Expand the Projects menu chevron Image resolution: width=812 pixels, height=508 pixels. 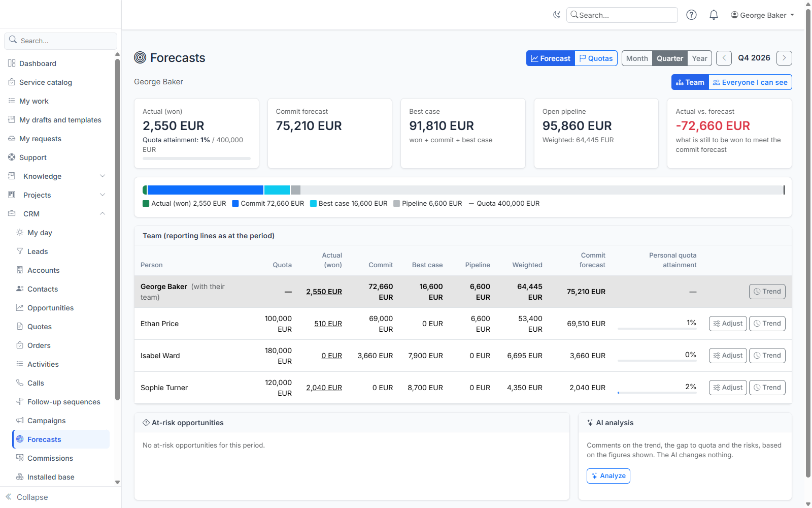[x=103, y=195]
